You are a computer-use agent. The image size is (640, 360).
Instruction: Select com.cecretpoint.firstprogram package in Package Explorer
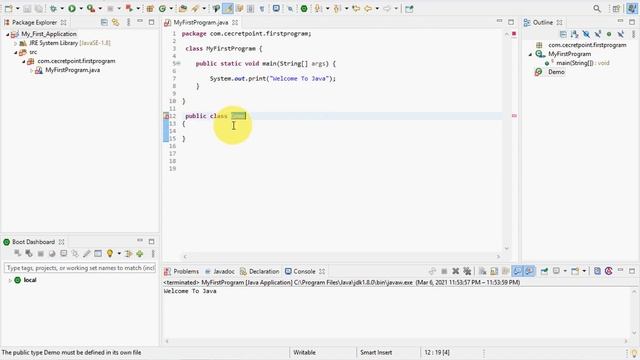(76, 61)
